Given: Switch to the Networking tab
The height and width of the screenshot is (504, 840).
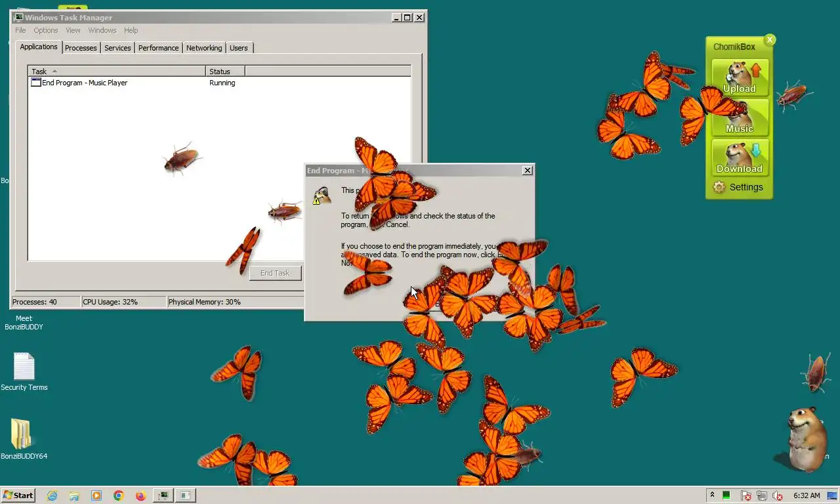Looking at the screenshot, I should tap(204, 48).
